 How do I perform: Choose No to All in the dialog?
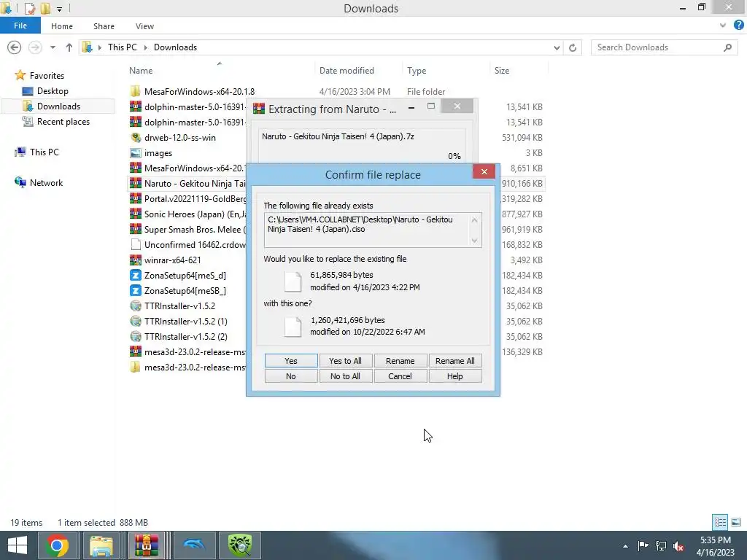pyautogui.click(x=345, y=376)
